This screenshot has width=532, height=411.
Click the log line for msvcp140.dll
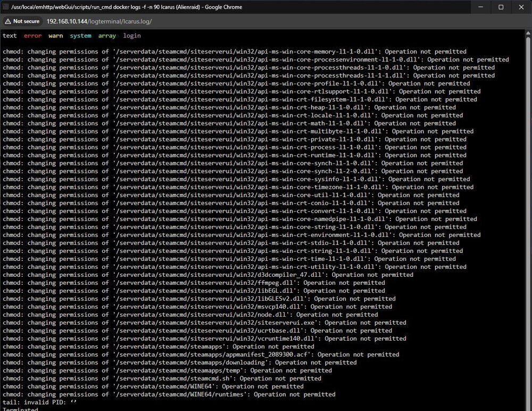click(x=197, y=307)
